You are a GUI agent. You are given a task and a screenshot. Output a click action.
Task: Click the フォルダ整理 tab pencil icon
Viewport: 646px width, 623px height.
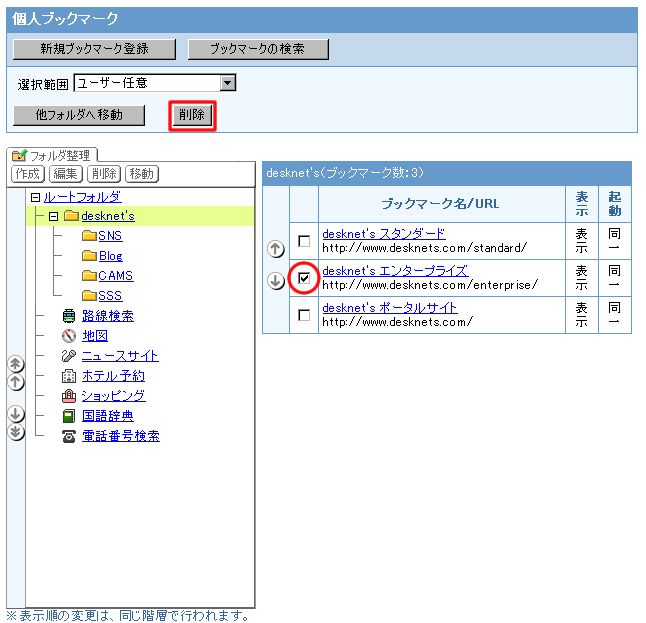(19, 155)
